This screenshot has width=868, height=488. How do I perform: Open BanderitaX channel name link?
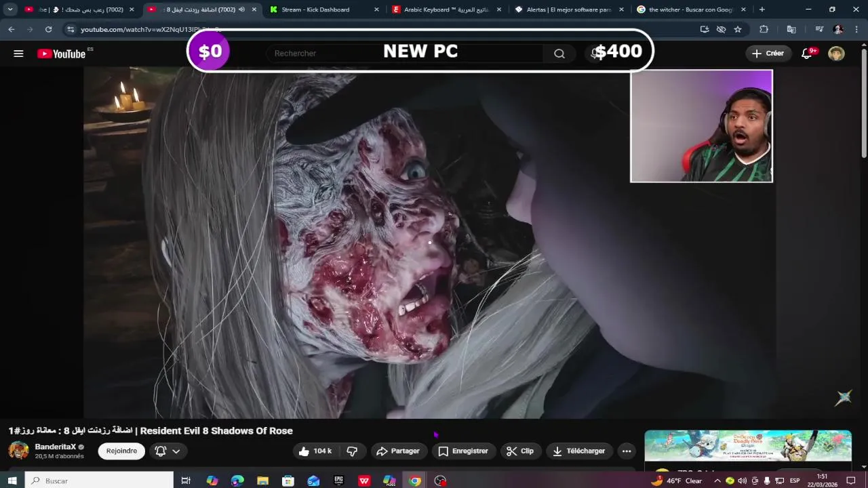click(x=56, y=447)
